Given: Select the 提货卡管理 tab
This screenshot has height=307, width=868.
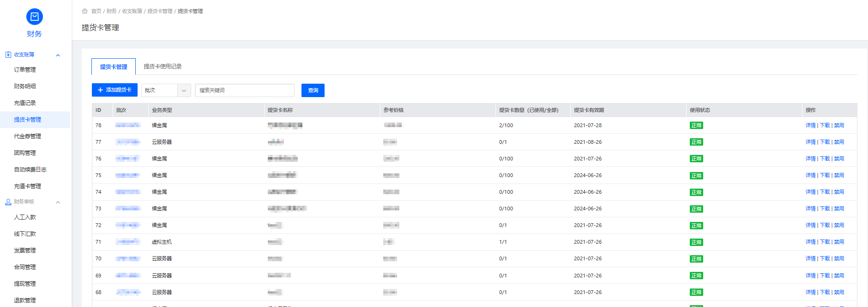Looking at the screenshot, I should [x=114, y=67].
